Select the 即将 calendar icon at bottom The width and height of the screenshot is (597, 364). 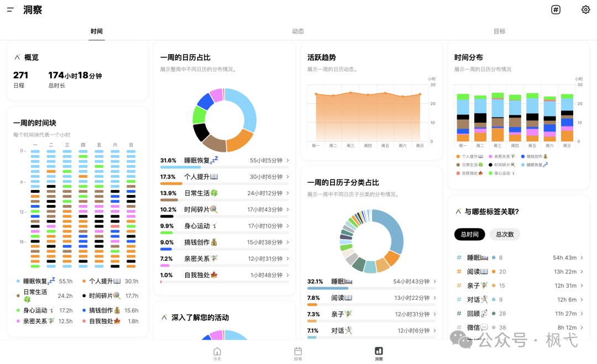click(298, 352)
